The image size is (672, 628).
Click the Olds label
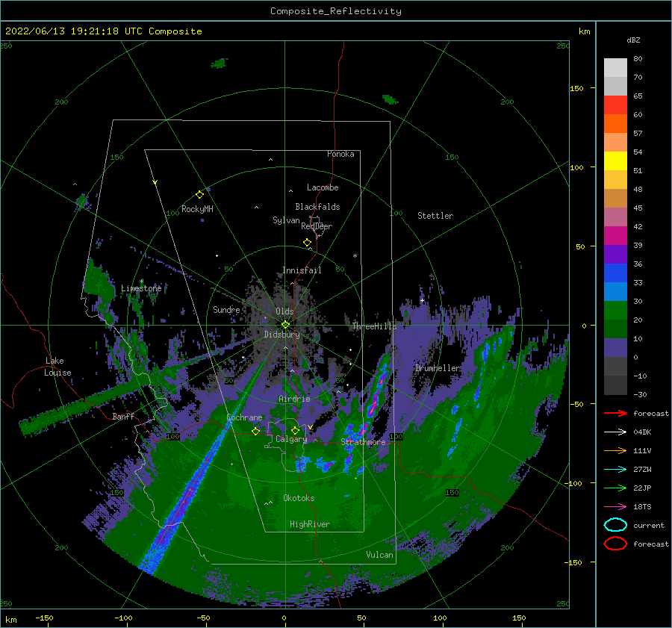coord(284,311)
